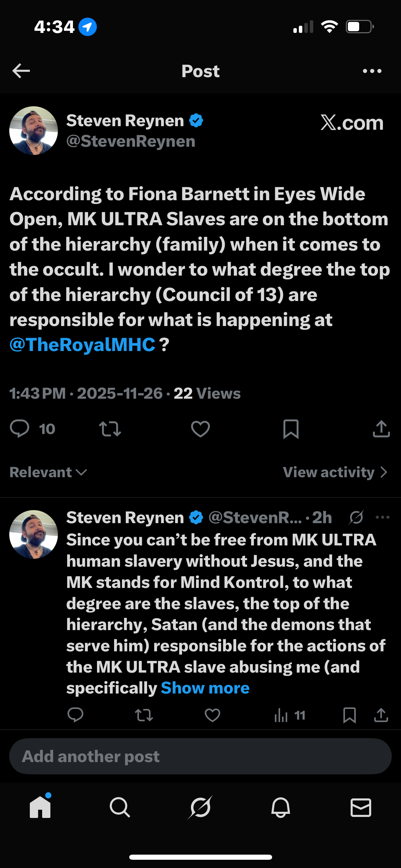
Task: Repost the main post
Action: (110, 429)
